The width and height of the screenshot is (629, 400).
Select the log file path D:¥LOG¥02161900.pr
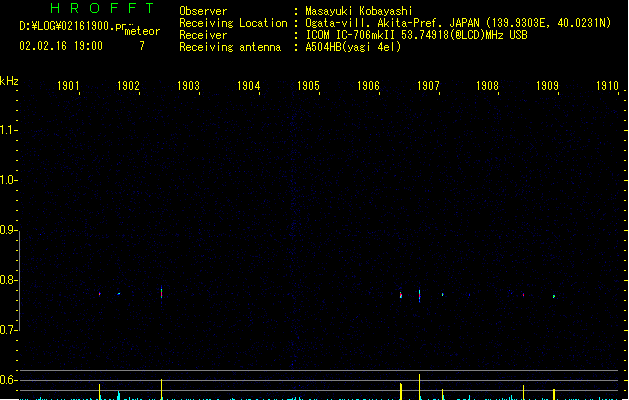point(73,26)
